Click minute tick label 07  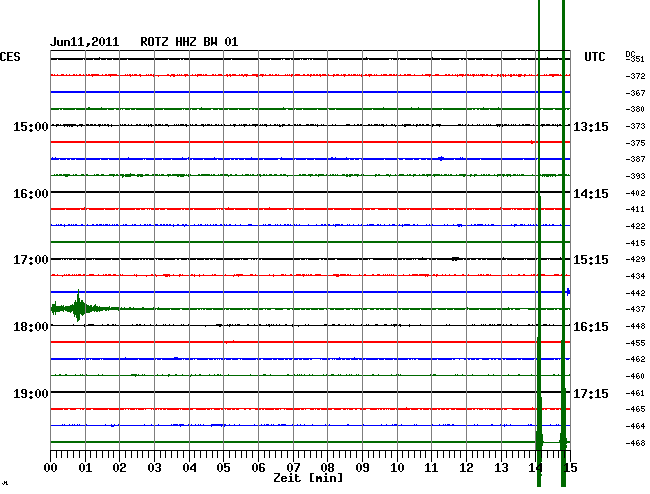point(293,467)
